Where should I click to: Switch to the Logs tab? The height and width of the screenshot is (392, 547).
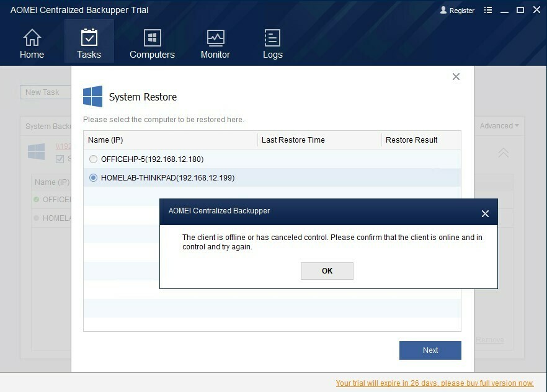pos(273,42)
